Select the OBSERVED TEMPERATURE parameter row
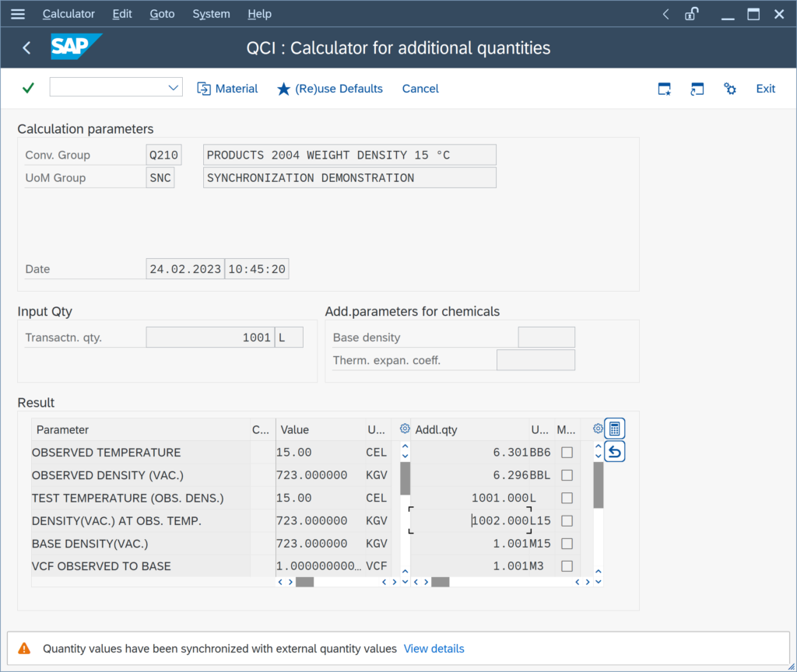The height and width of the screenshot is (672, 797). (x=140, y=452)
